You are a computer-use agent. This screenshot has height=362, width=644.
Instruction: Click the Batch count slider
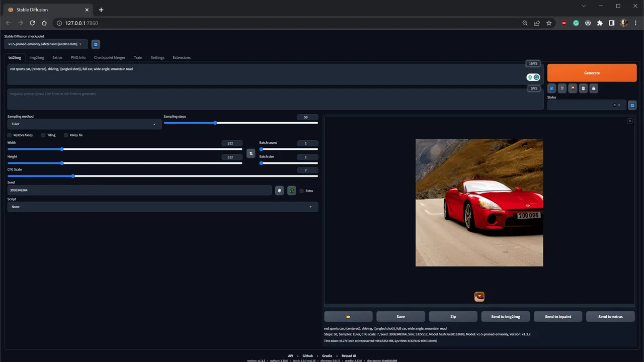click(x=288, y=149)
